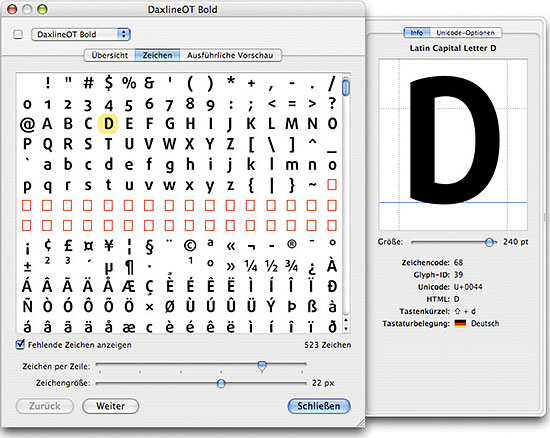Click the Schließen button
Screen dimensions: 550x438
(x=318, y=406)
